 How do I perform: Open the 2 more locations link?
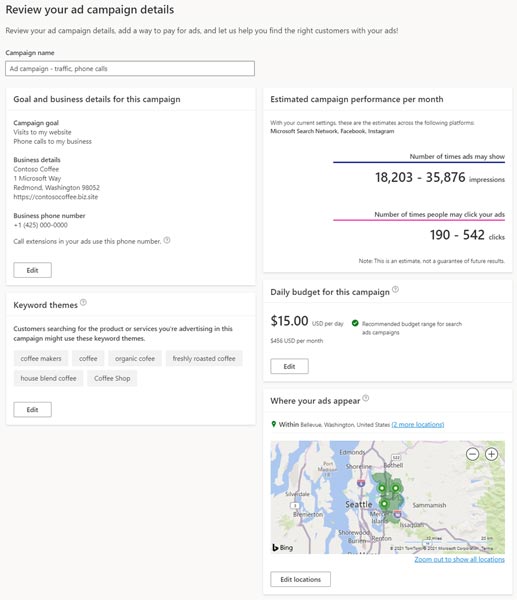point(418,425)
